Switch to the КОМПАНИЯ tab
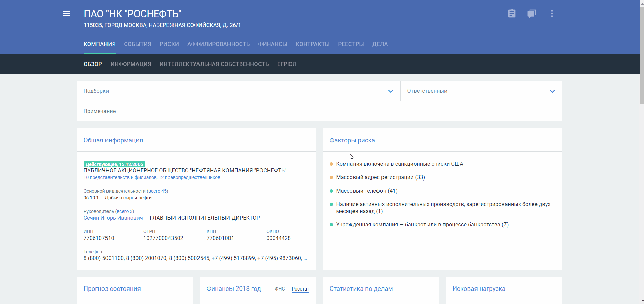This screenshot has height=304, width=644. 99,44
